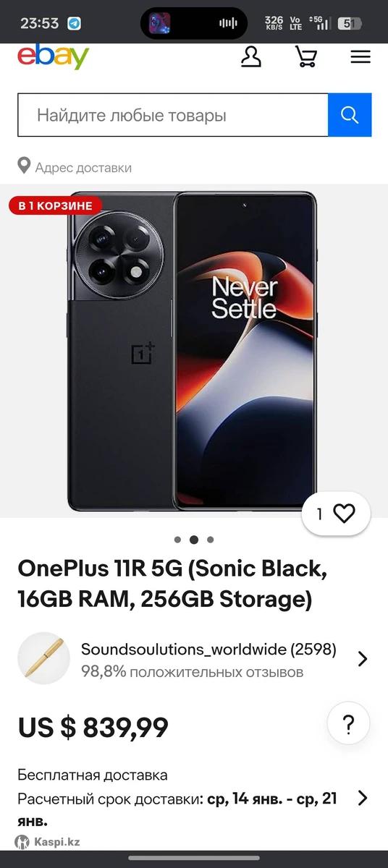Select the third image carousel dot
This screenshot has width=388, height=868.
(211, 540)
